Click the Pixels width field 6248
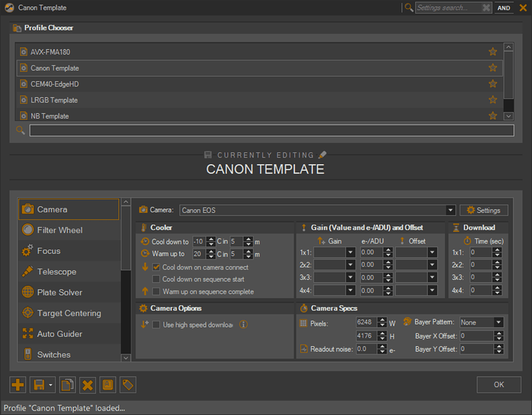 pos(366,322)
